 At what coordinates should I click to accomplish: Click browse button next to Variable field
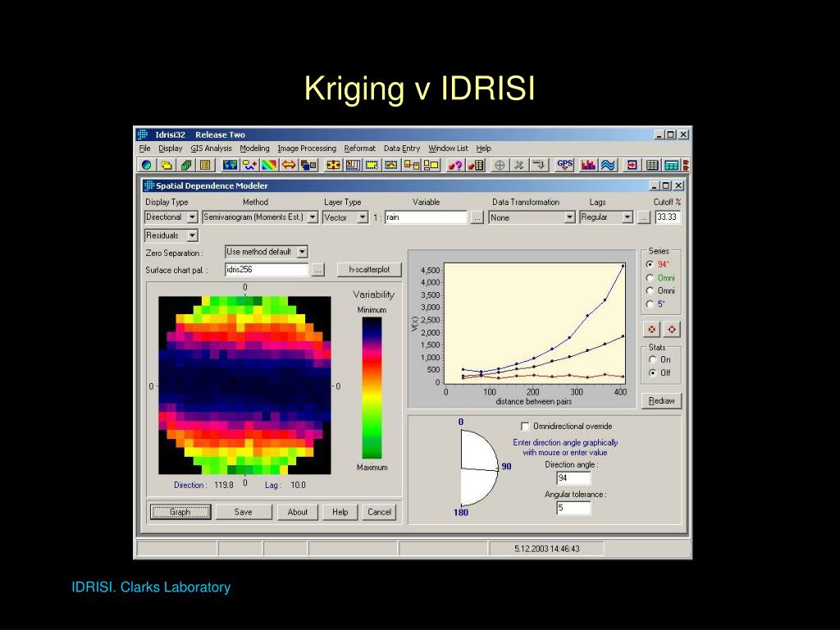click(x=477, y=218)
